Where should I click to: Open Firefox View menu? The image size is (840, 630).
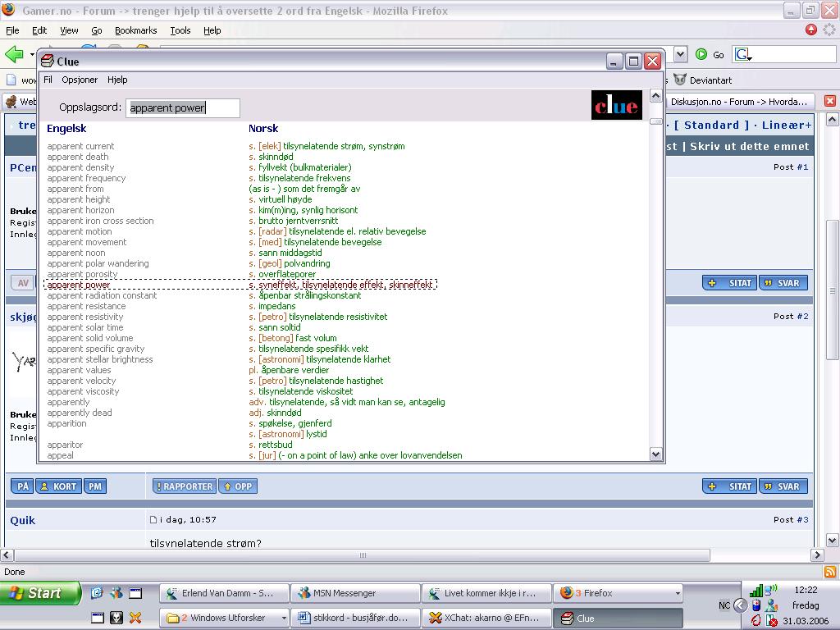point(69,30)
